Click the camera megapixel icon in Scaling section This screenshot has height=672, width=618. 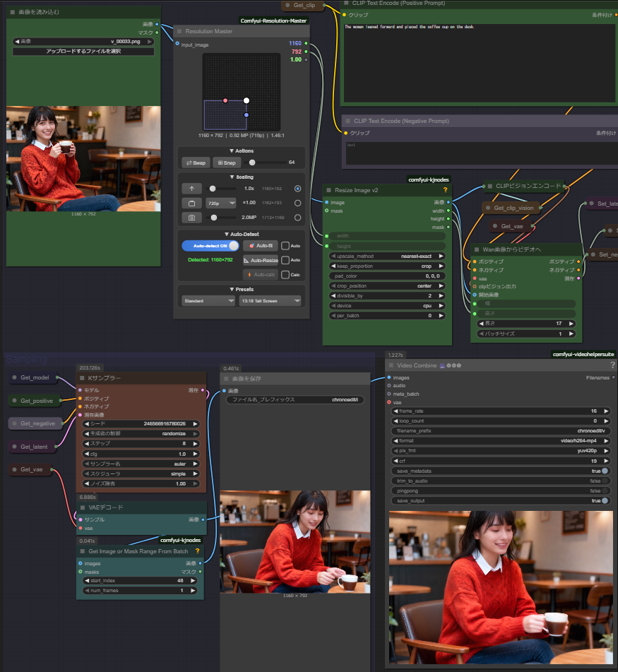coord(192,218)
